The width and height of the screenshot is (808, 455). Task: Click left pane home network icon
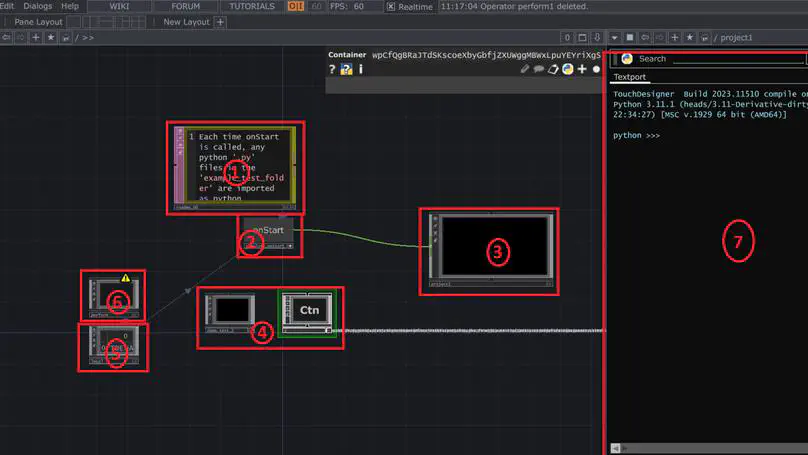[65, 38]
